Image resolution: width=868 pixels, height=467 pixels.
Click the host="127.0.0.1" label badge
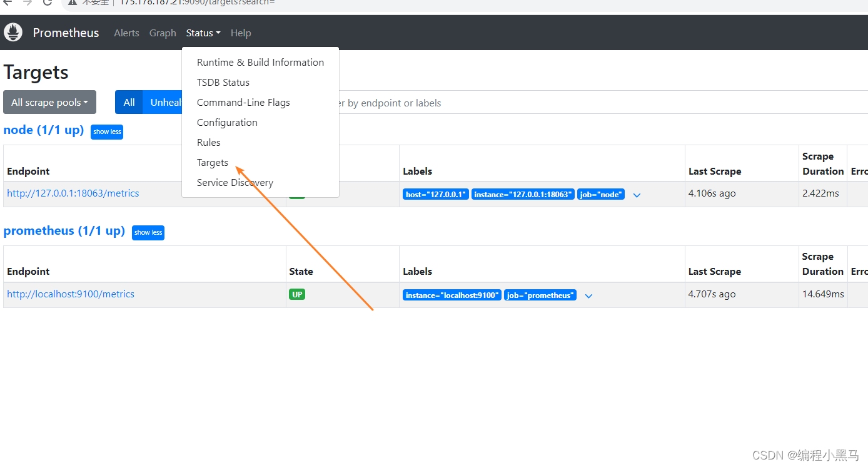(x=436, y=195)
